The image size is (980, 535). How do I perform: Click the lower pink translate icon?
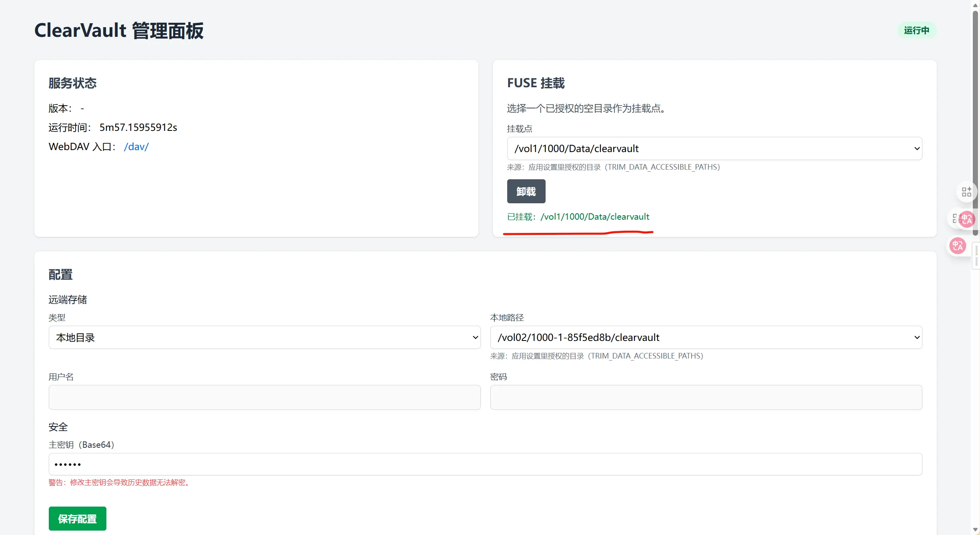(x=958, y=246)
